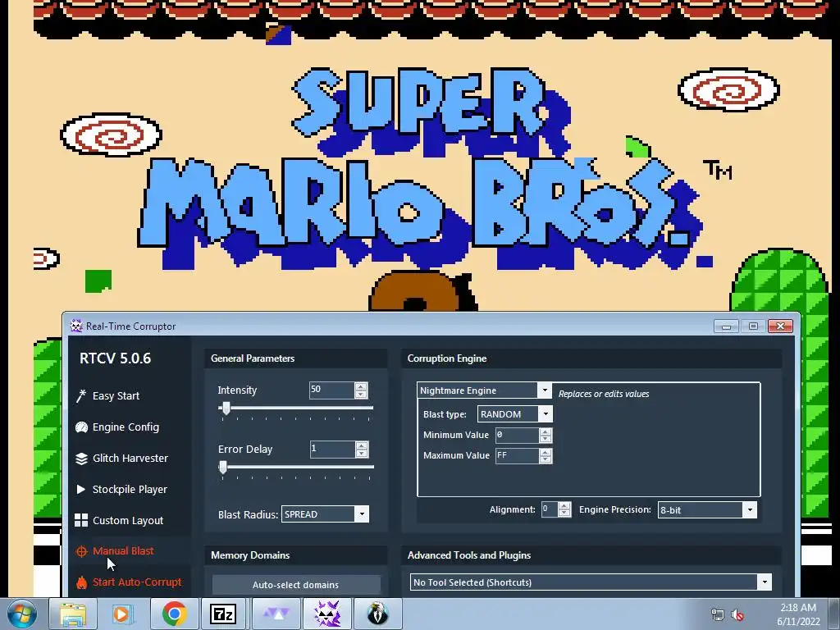
Task: Open the Easy Start wand icon
Action: click(x=81, y=396)
